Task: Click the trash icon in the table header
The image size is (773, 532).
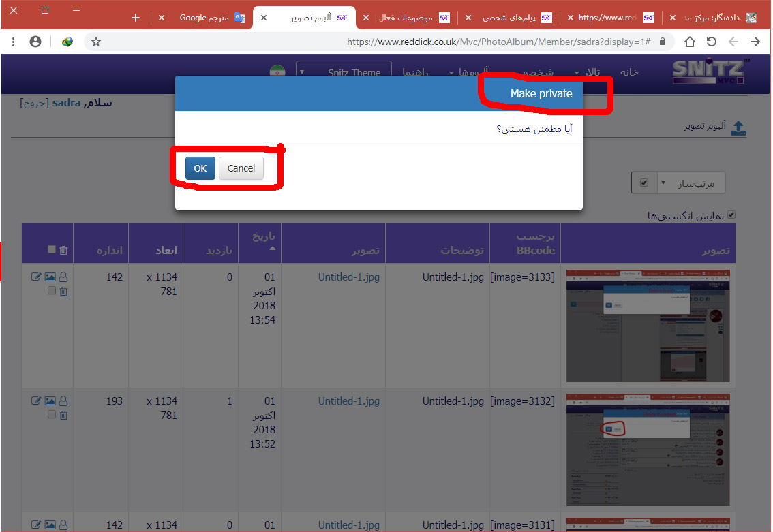Action: [63, 250]
